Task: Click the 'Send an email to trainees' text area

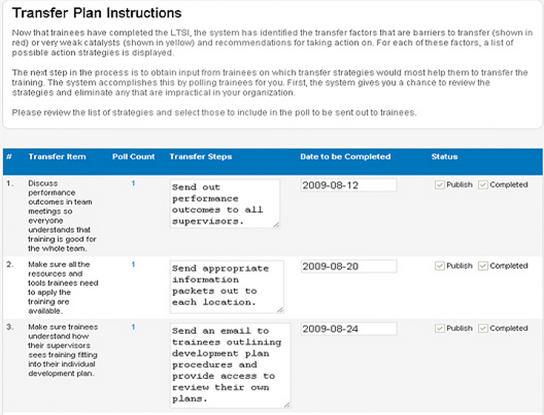Action: coord(230,365)
